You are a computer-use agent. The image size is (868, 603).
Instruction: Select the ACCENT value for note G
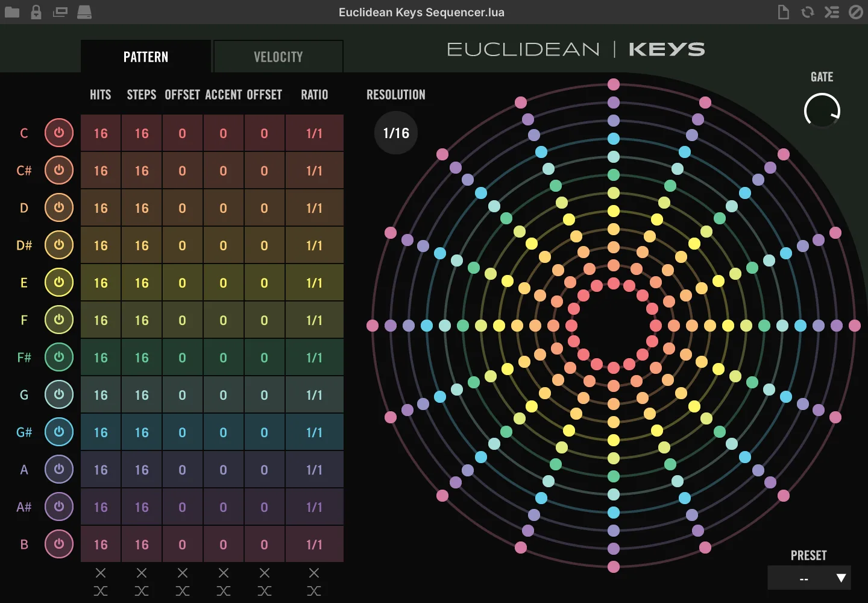(224, 395)
